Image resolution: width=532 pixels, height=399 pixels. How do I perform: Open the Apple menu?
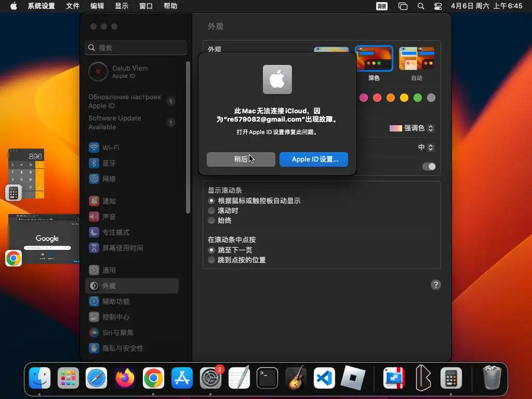[14, 6]
